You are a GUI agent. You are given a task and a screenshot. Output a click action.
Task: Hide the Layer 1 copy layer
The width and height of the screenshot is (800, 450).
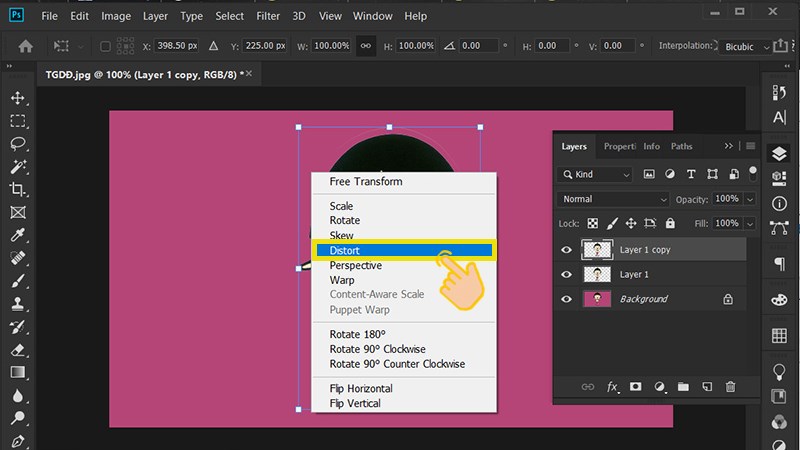point(567,250)
